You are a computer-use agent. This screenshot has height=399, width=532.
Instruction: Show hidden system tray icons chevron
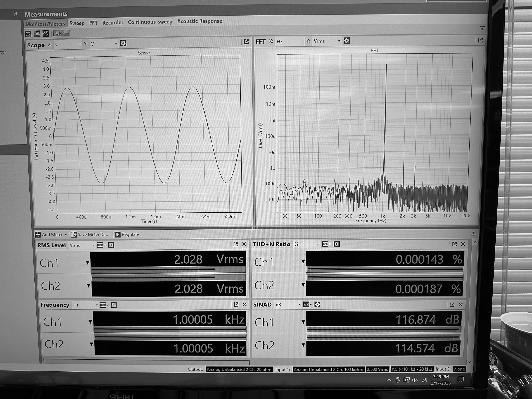[389, 380]
